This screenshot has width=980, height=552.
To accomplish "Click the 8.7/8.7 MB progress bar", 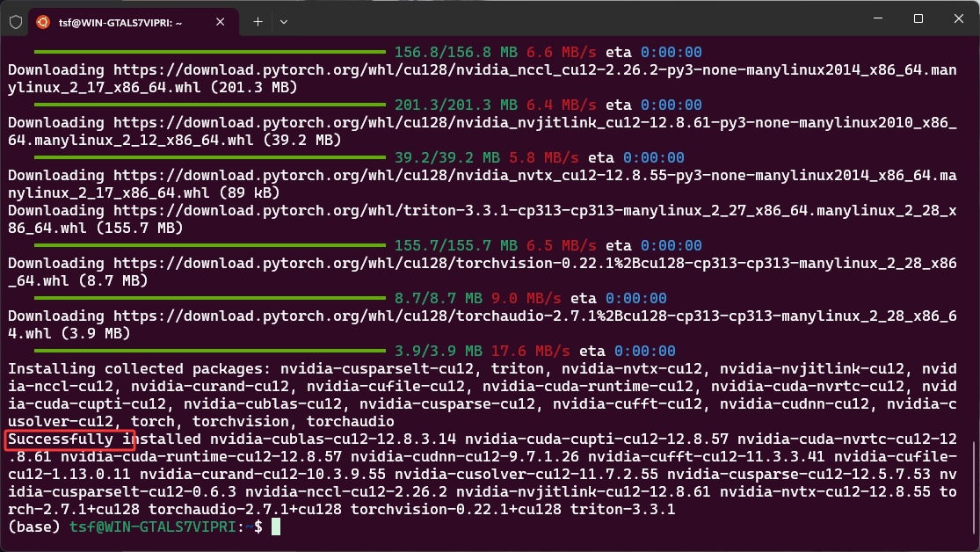I will tap(210, 298).
